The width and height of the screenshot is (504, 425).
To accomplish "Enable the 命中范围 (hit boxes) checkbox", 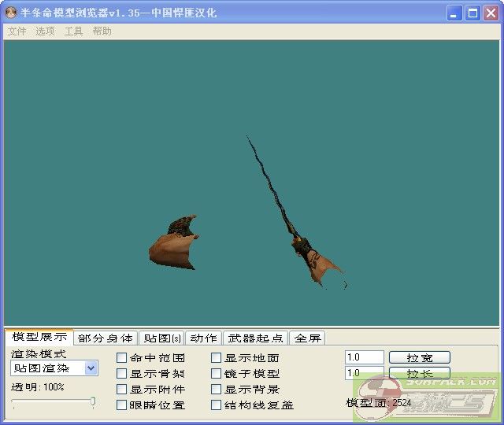I will 122,357.
